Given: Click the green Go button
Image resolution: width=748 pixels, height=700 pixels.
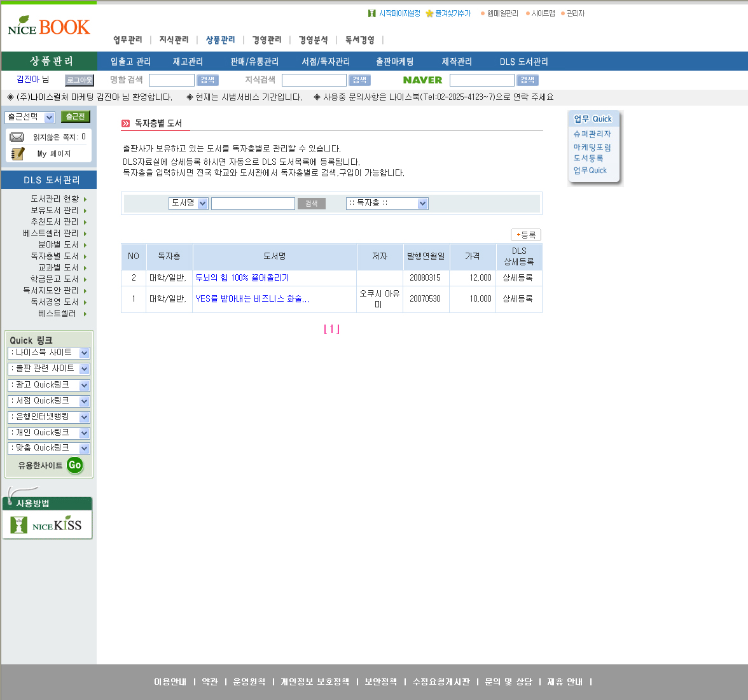Looking at the screenshot, I should (x=74, y=465).
